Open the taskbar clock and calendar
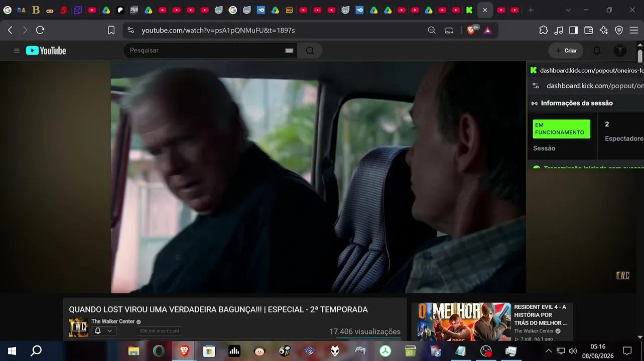644x361 pixels. (x=598, y=351)
